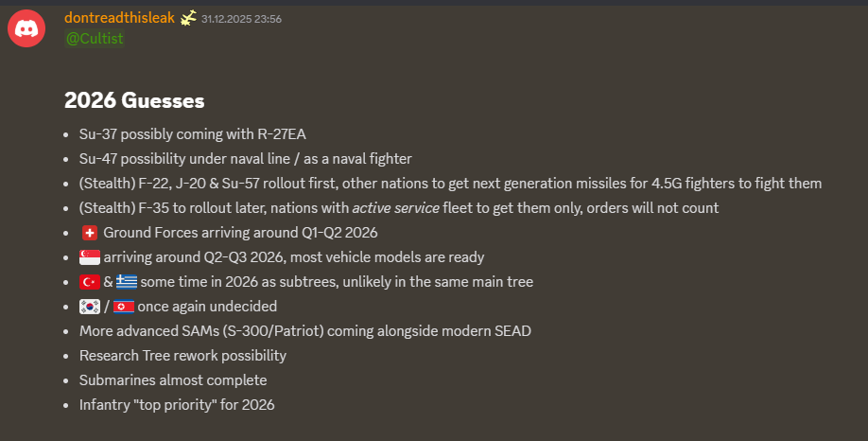
Task: Click the F-22, J-20 & Su-57 rollout line
Action: (450, 184)
